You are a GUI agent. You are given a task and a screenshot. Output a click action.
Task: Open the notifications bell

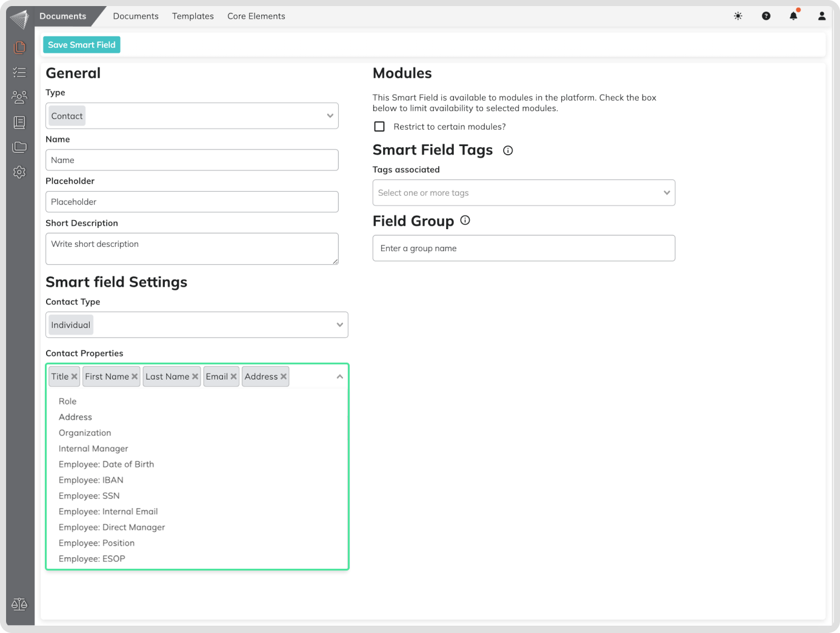pos(793,16)
